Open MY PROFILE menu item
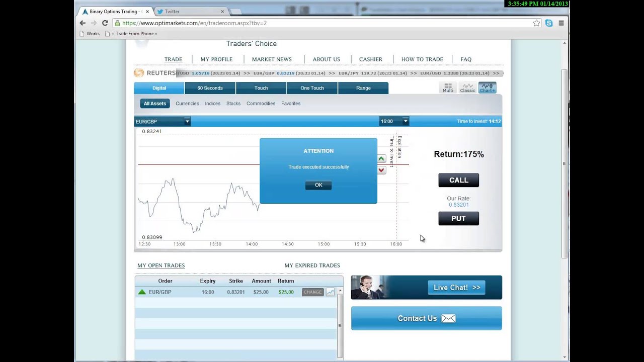The height and width of the screenshot is (362, 644). 216,59
